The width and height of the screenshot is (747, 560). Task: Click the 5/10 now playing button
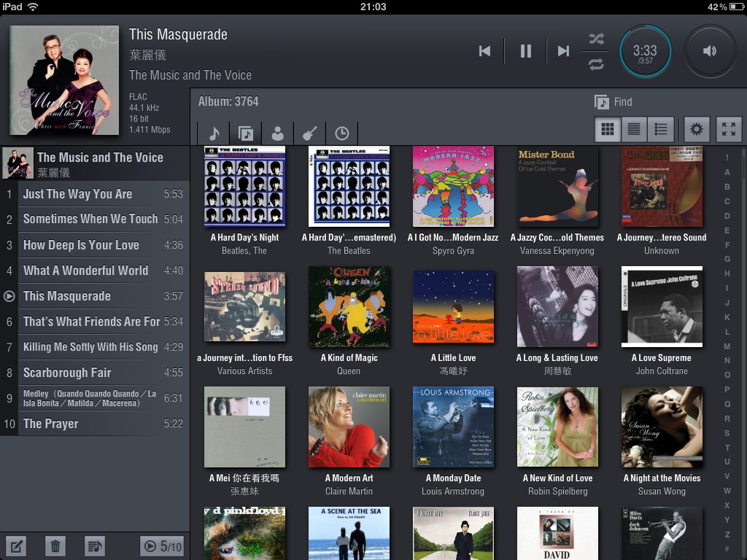click(163, 546)
